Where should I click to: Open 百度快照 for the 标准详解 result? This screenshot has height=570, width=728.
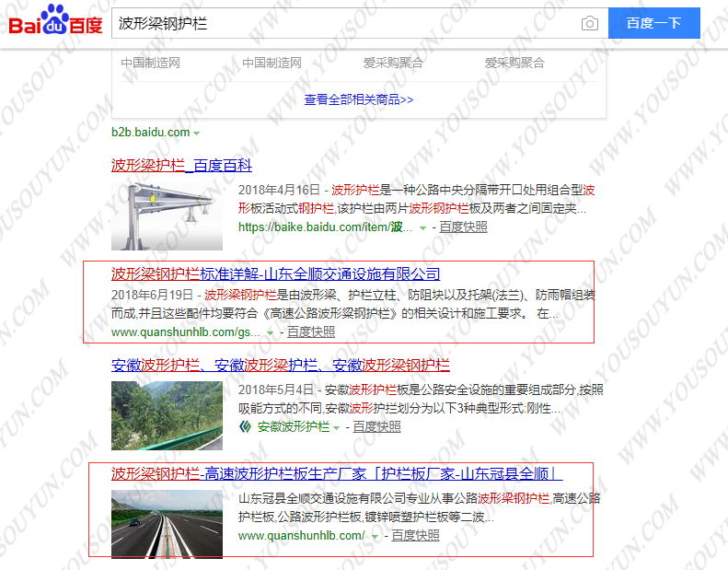310,332
